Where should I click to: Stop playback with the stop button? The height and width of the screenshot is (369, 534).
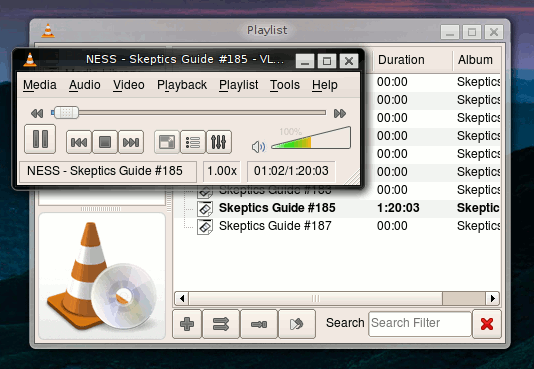pyautogui.click(x=105, y=142)
